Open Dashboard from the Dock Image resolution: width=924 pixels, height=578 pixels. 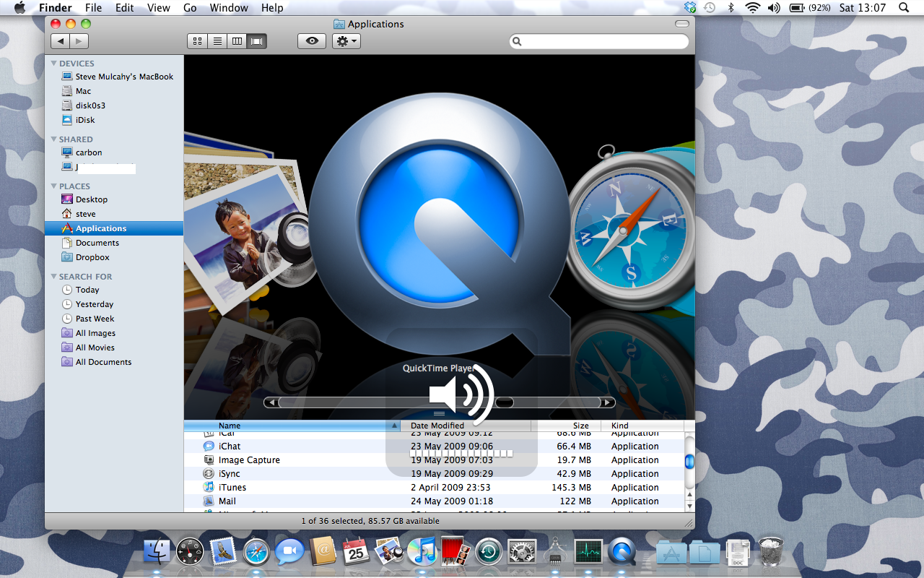click(190, 552)
